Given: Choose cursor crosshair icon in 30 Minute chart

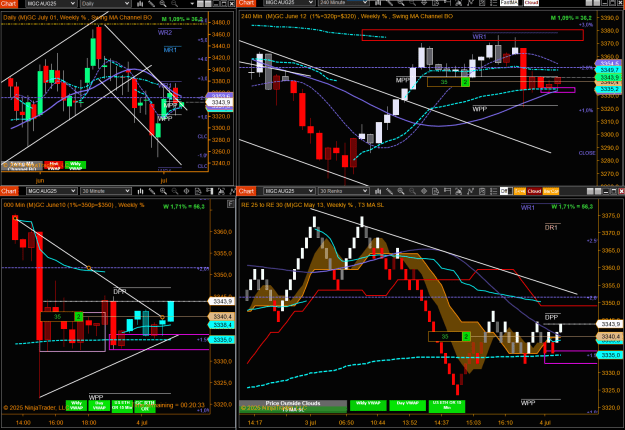Looking at the screenshot, I should click(x=186, y=191).
